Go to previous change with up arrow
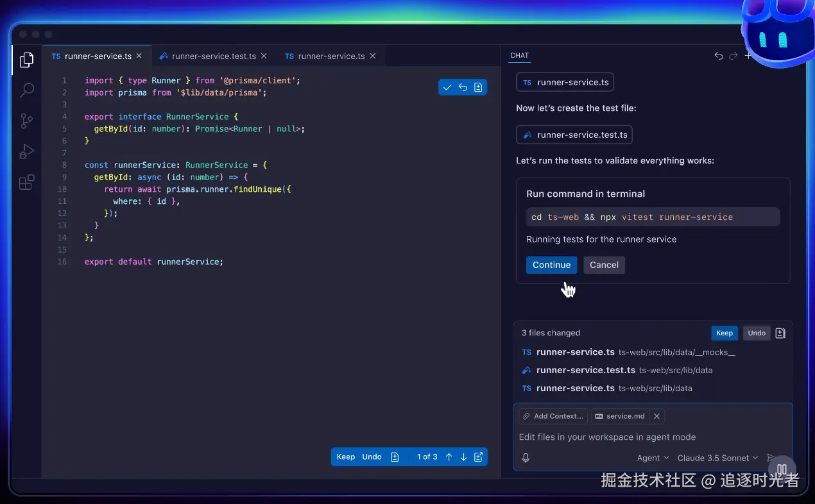The height and width of the screenshot is (504, 815). (449, 457)
